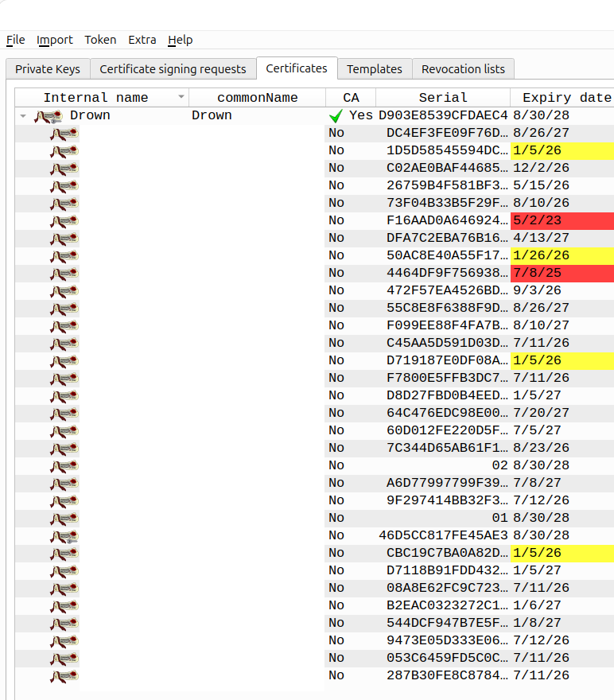Sort by Expiry date column header
Screen dimensions: 614x700
[562, 97]
